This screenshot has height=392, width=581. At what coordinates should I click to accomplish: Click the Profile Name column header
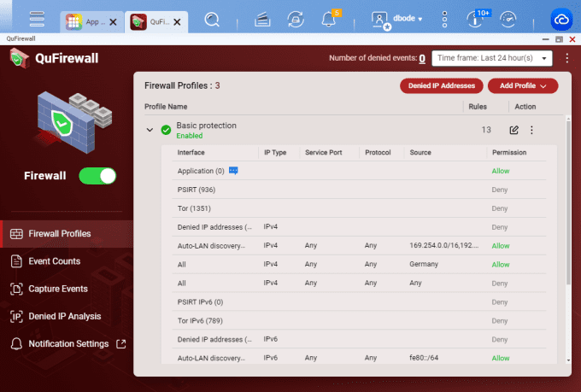[x=166, y=107]
